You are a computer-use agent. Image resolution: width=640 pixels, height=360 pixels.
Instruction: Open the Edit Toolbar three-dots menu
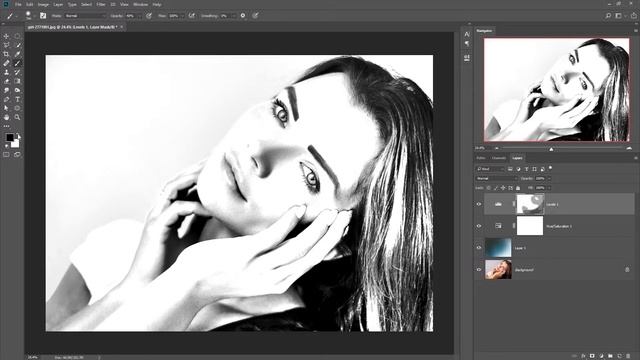point(6,126)
